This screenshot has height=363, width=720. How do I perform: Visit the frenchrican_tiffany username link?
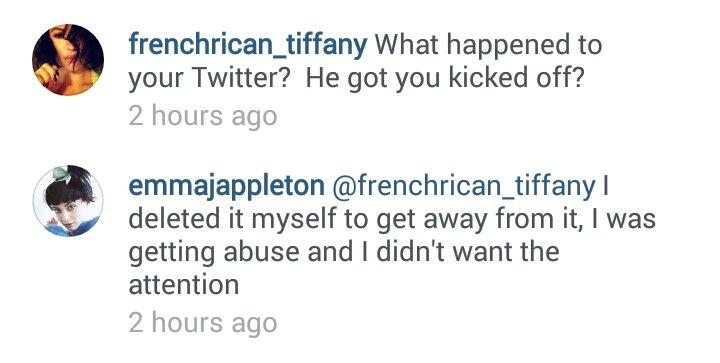click(x=248, y=46)
